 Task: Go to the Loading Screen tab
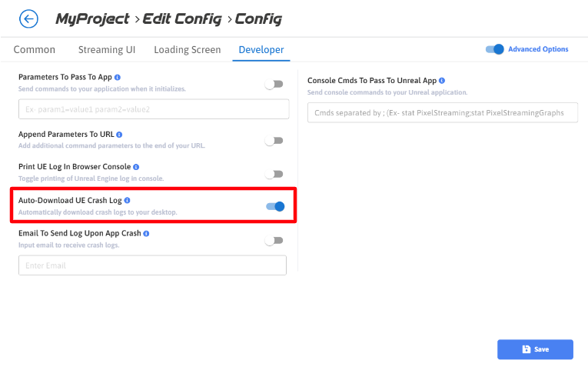(188, 50)
